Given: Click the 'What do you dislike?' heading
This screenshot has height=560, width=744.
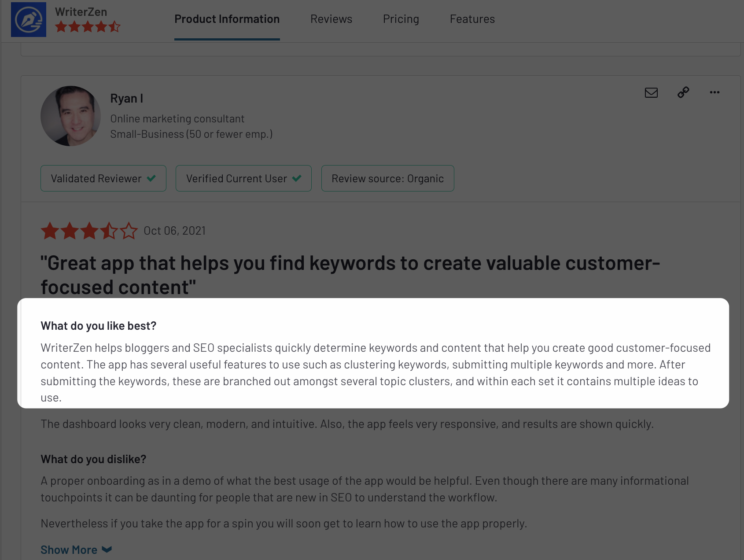Looking at the screenshot, I should click(x=93, y=459).
